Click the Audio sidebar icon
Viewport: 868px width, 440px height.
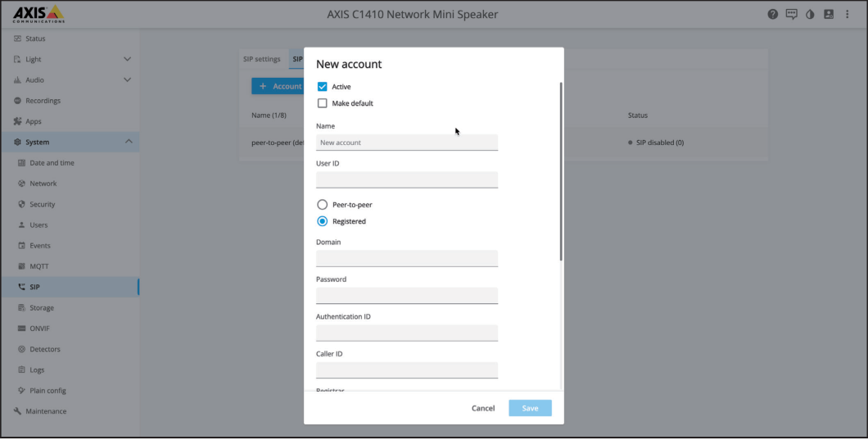17,79
